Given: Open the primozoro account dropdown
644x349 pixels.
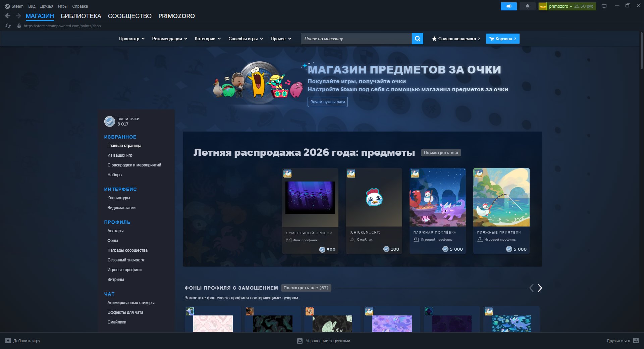Looking at the screenshot, I should click(561, 6).
